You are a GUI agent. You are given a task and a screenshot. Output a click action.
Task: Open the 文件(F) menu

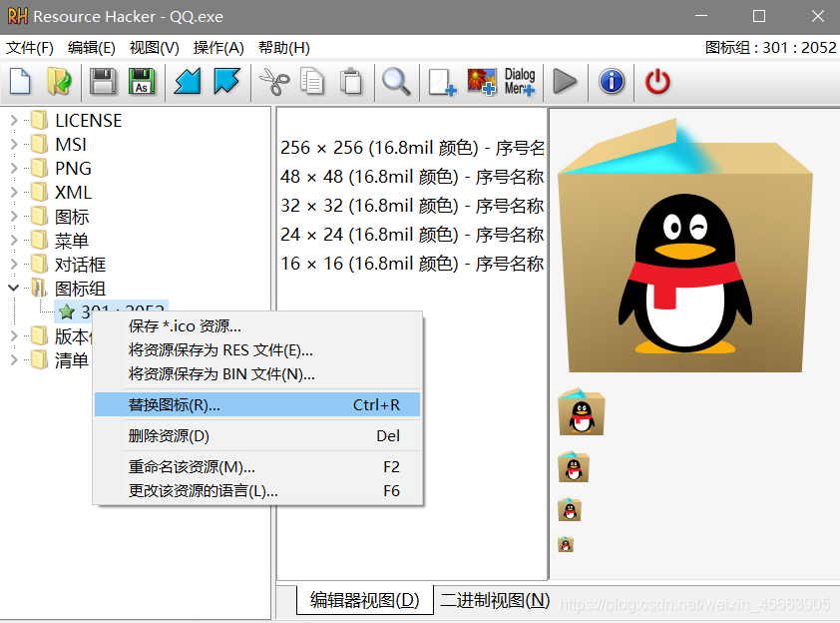(x=30, y=48)
